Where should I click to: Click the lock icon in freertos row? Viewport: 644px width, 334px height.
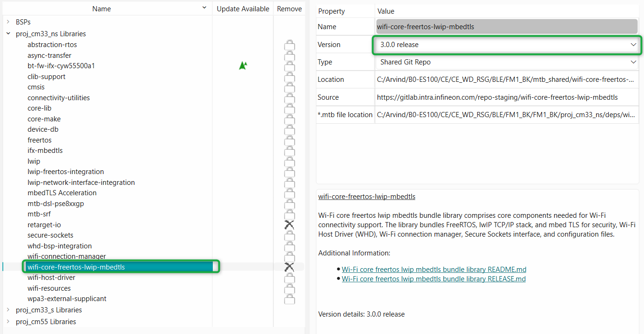pos(289,140)
